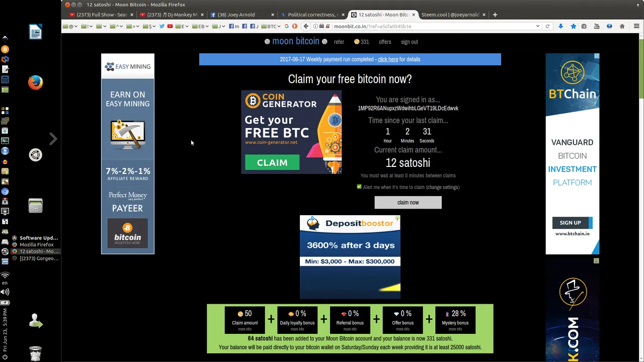
Task: Bookmark this page with the star icon
Action: coord(573,26)
